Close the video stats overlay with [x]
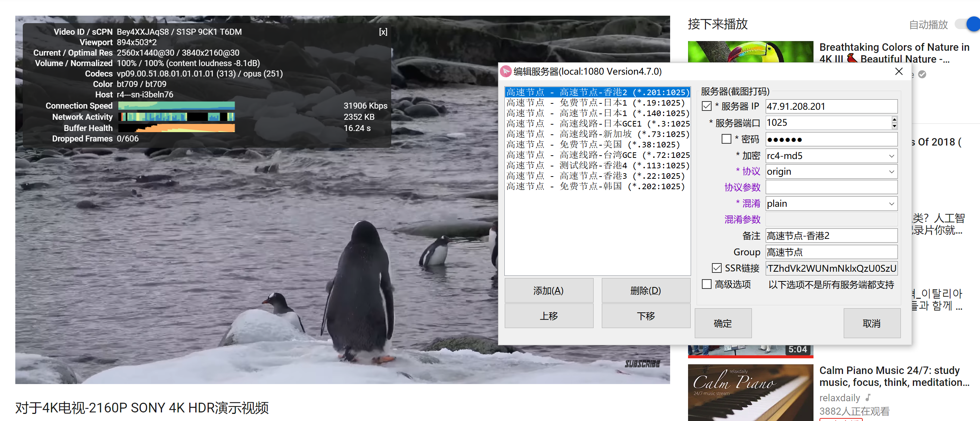980x421 pixels. [383, 32]
